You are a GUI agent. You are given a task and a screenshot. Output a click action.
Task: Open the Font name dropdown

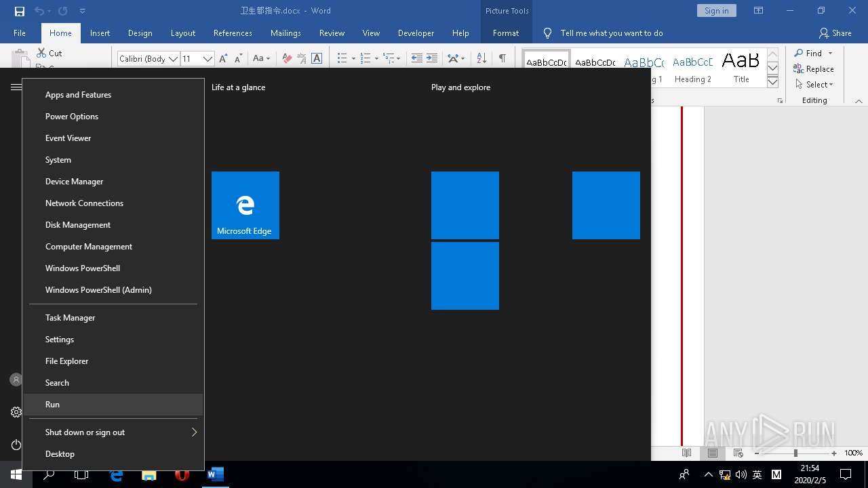point(173,59)
